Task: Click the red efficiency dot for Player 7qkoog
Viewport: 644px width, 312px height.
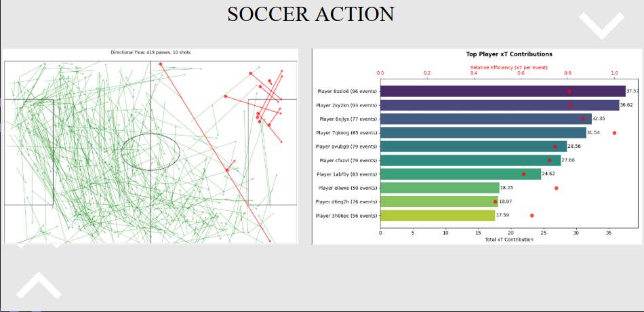Action: tap(614, 133)
